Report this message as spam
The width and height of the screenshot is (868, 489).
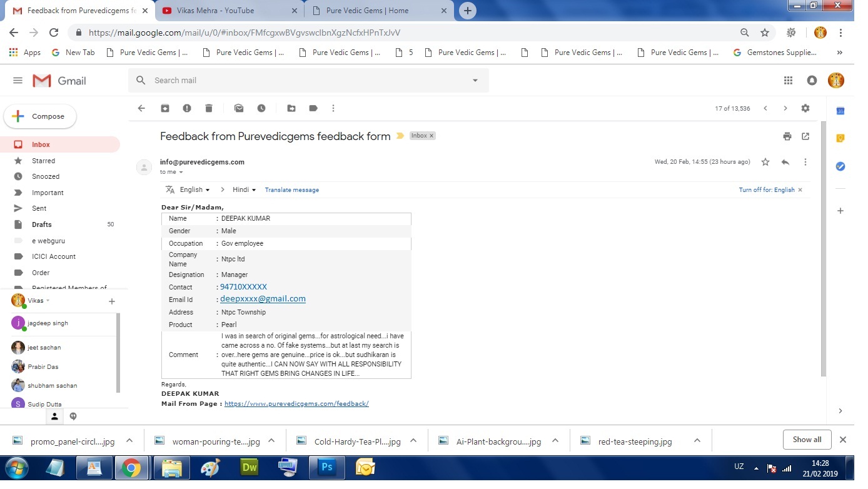(x=187, y=108)
